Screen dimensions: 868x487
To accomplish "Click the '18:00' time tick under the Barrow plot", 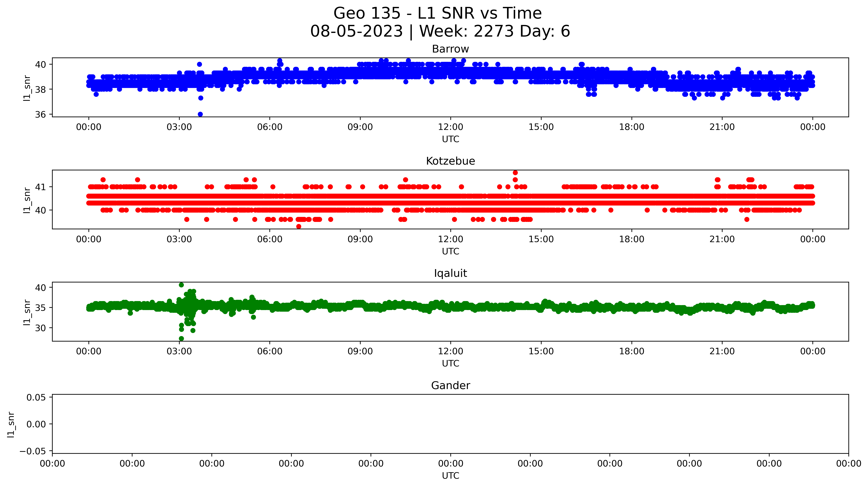I will coord(631,127).
